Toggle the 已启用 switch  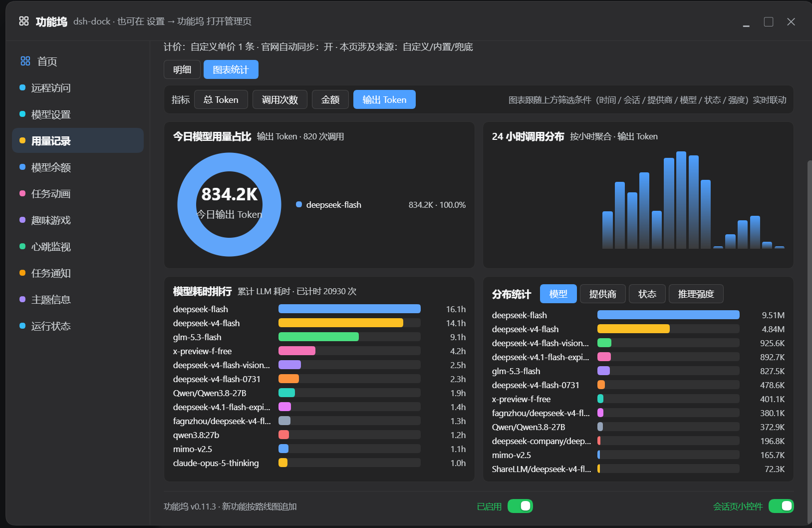[520, 506]
